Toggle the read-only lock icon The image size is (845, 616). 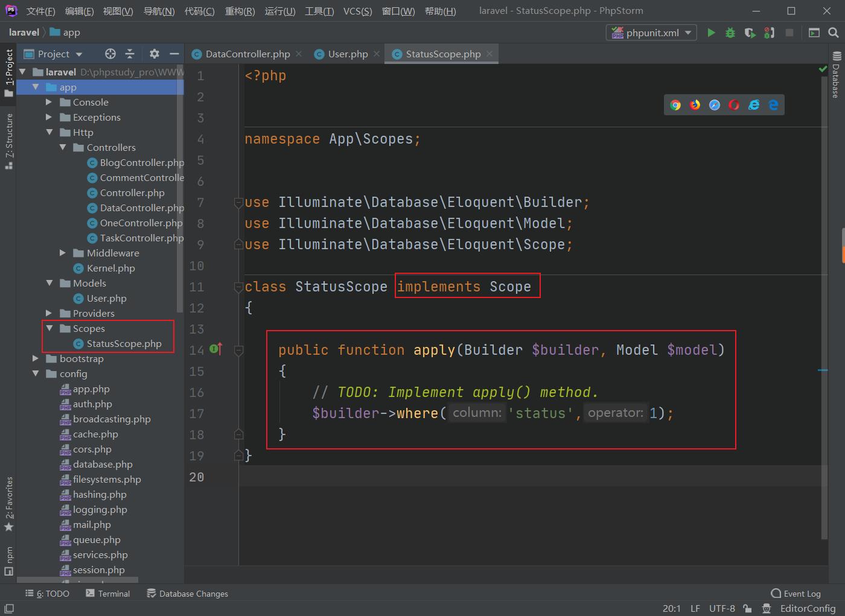point(747,608)
